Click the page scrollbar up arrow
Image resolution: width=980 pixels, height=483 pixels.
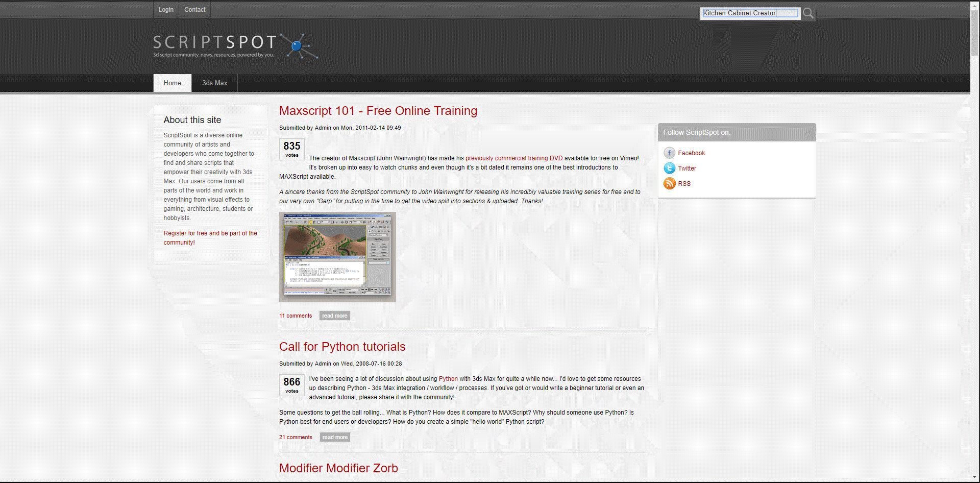[975, 5]
